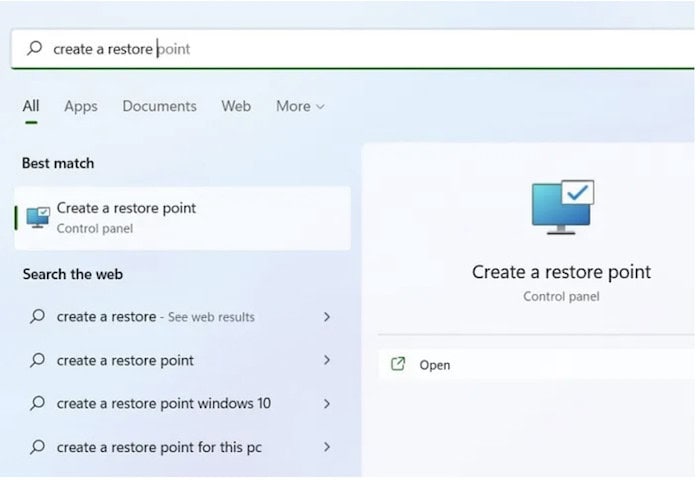700x481 pixels.
Task: Expand the More dropdown
Action: (x=300, y=106)
